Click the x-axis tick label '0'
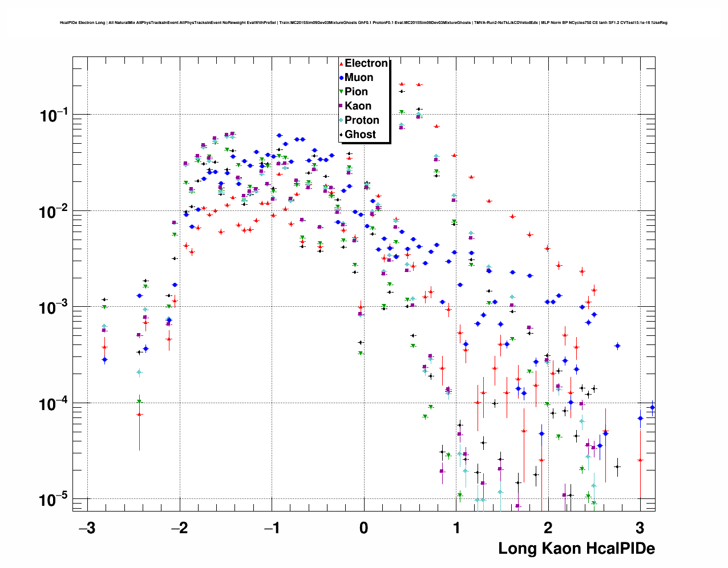Image resolution: width=728 pixels, height=568 pixels. tap(364, 528)
